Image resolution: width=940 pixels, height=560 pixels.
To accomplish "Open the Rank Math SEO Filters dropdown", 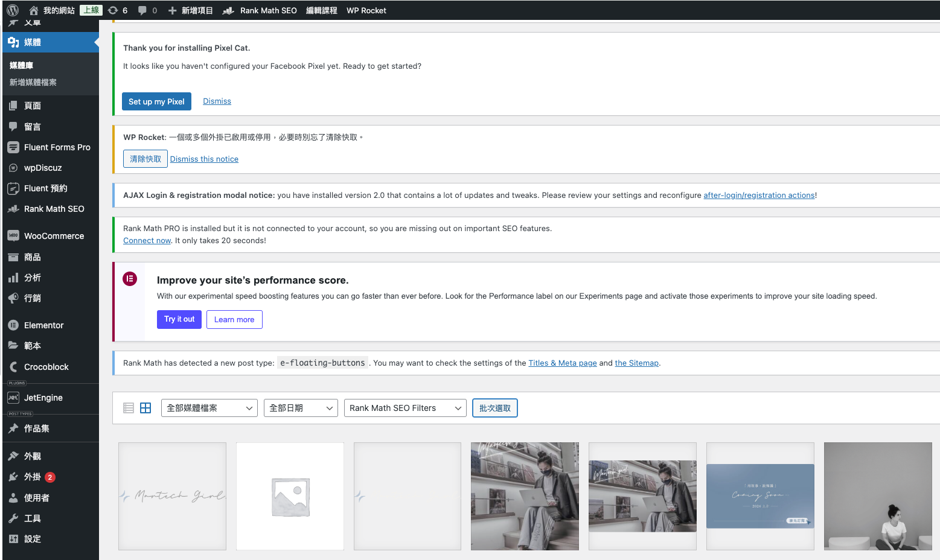I will tap(404, 408).
